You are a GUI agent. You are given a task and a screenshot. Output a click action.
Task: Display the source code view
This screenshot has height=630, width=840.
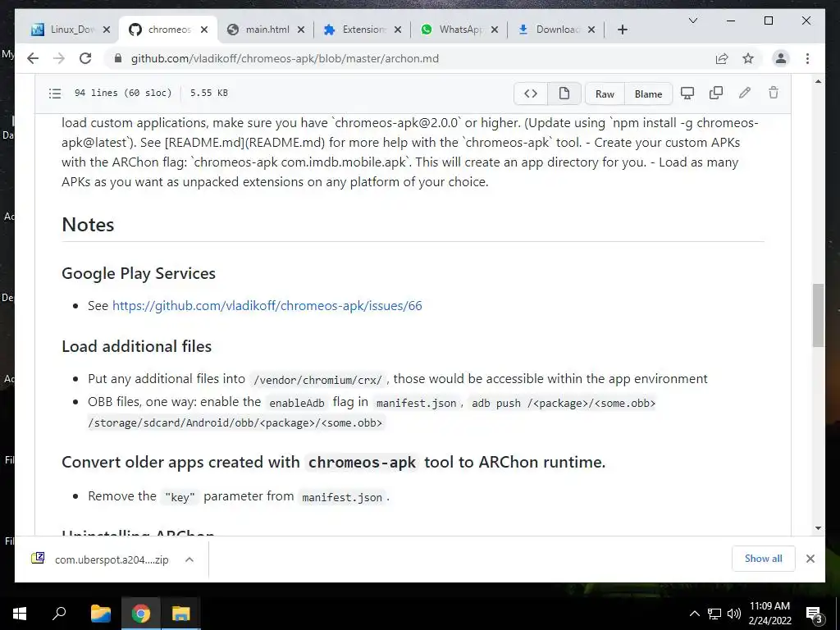531,94
